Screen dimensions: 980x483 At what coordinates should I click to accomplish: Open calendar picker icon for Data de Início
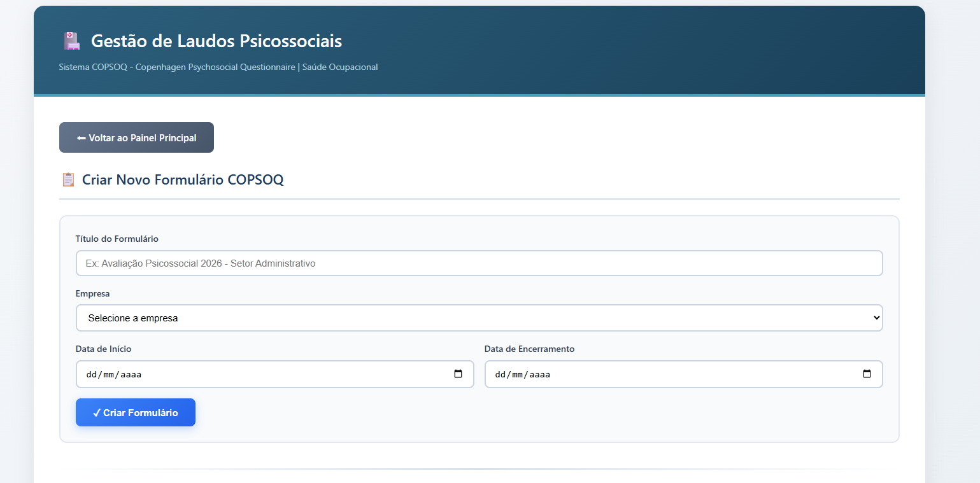458,374
